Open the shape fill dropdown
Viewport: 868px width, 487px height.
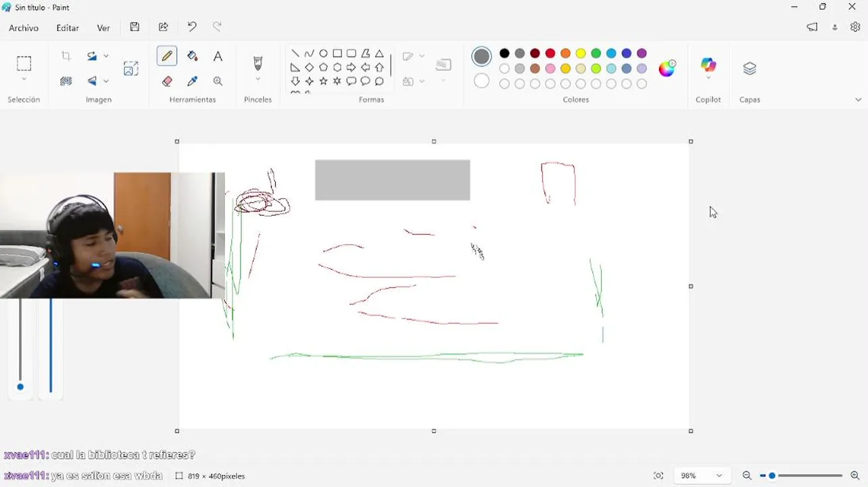click(x=422, y=81)
